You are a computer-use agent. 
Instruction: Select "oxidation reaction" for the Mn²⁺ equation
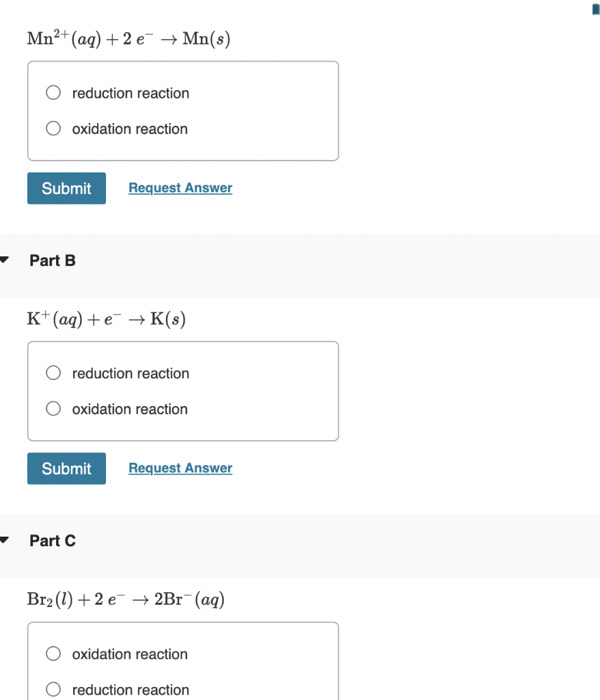pyautogui.click(x=53, y=128)
